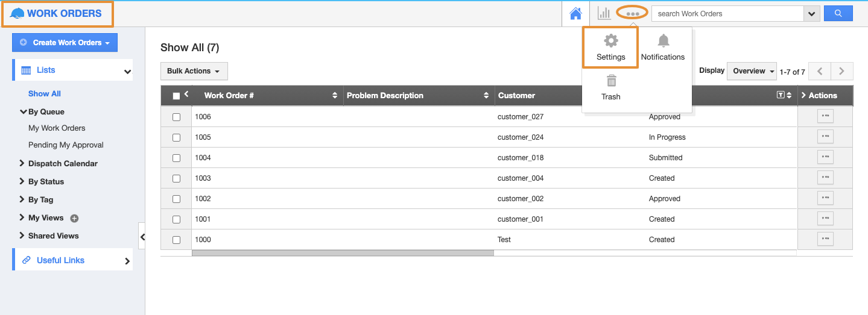Click the search Work Orders input field
This screenshot has width=868, height=315.
click(x=727, y=13)
